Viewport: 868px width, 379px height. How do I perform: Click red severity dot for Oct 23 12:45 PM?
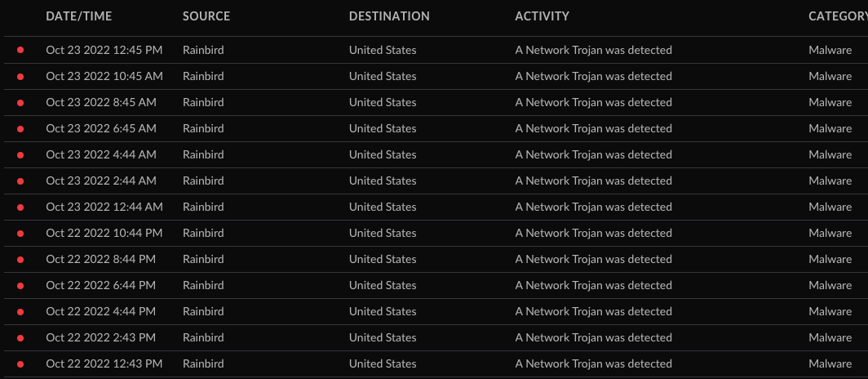(20, 51)
